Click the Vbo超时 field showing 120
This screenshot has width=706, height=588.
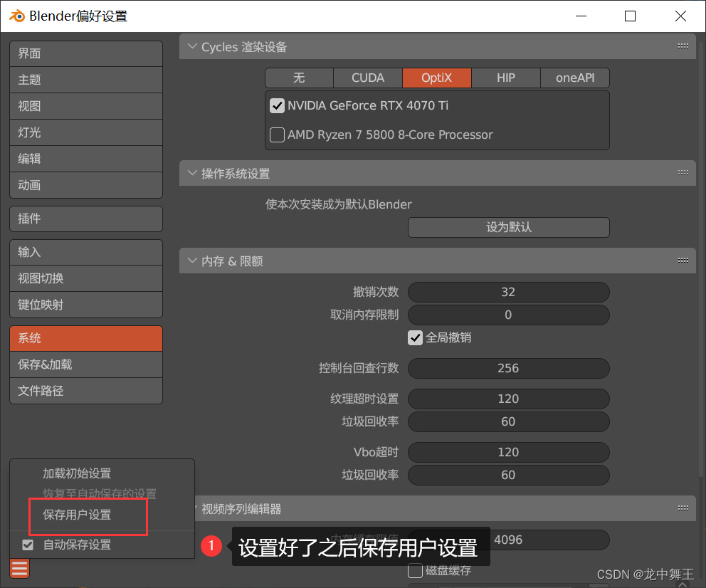[509, 453]
